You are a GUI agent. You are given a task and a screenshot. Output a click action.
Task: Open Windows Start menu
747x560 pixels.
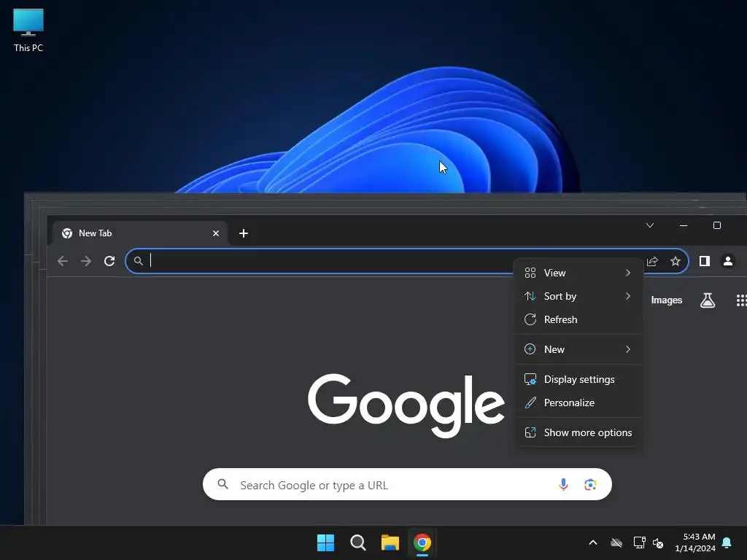(x=326, y=542)
